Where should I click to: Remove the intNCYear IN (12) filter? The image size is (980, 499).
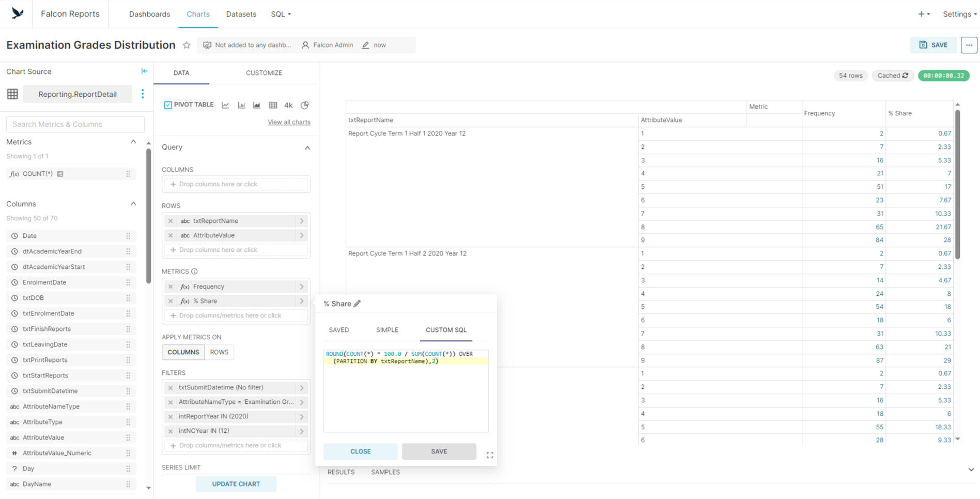coord(170,431)
